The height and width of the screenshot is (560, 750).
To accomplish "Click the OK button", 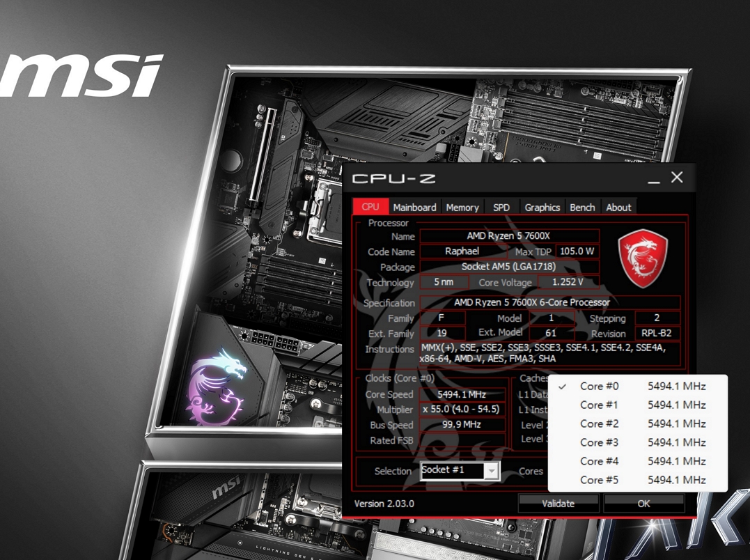I will point(643,503).
